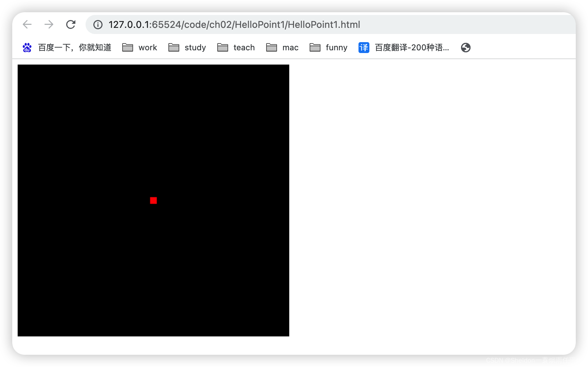Open bookmark 百度一下，你就知道
This screenshot has width=588, height=367.
(x=75, y=48)
